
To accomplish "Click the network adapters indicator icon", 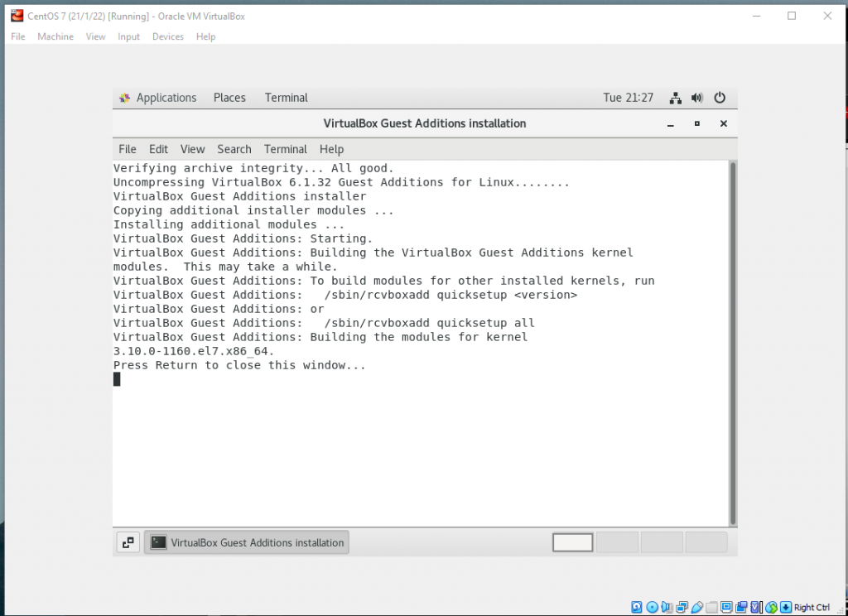I will coord(682,607).
